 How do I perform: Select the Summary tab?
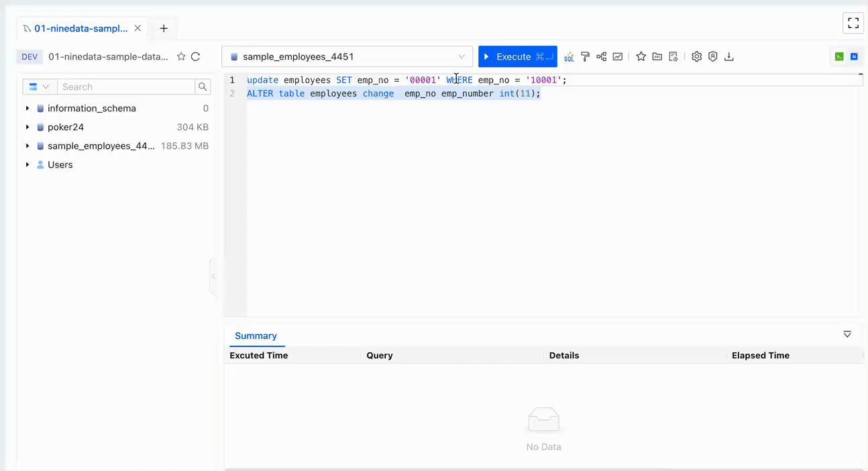click(x=256, y=336)
